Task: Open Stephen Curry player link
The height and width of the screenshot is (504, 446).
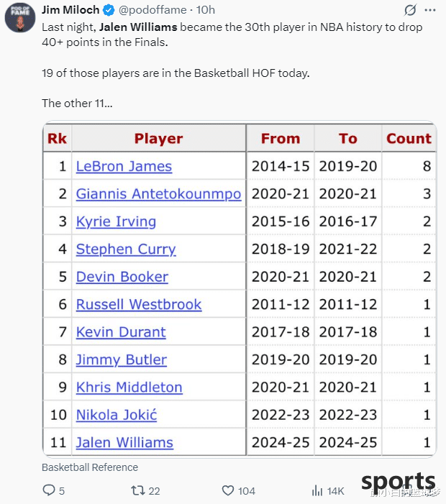Action: pyautogui.click(x=126, y=249)
